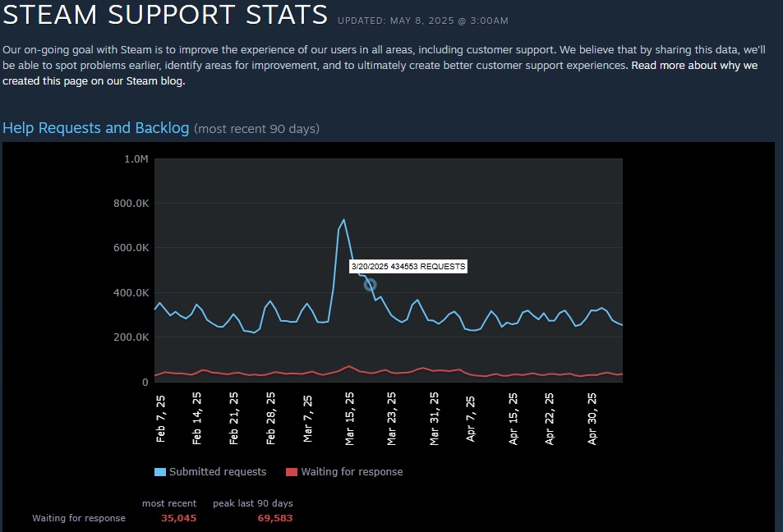The height and width of the screenshot is (532, 783).
Task: Click the red Waiting for response legend swatch
Action: tap(292, 472)
